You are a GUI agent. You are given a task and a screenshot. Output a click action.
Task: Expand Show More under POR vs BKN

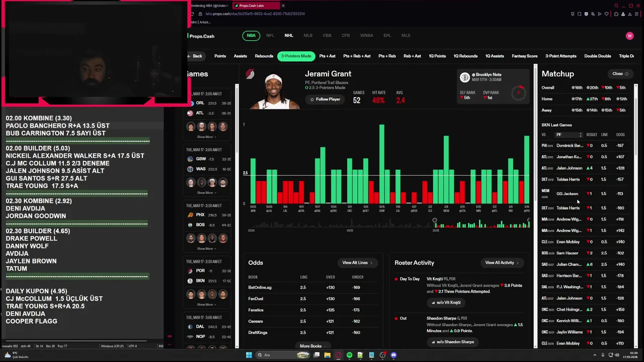(206, 304)
